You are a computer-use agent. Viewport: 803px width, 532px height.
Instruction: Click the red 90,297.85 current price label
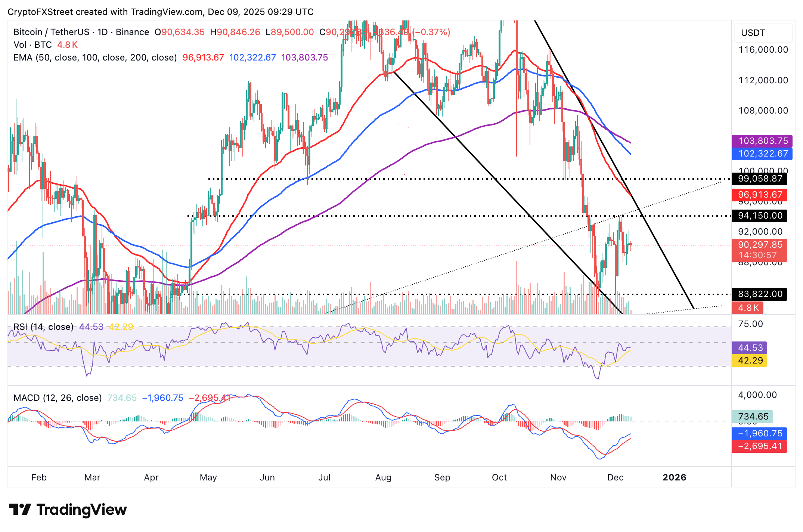click(x=760, y=245)
